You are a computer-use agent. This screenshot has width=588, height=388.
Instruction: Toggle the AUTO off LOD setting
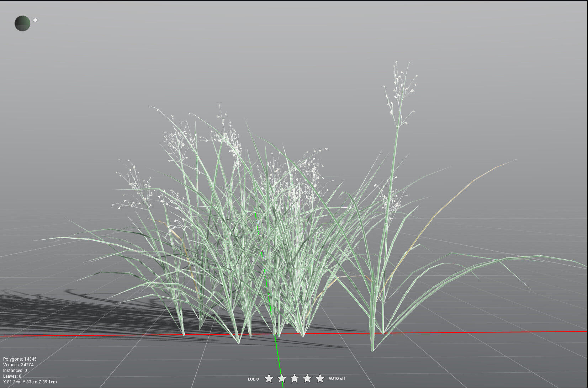click(337, 378)
